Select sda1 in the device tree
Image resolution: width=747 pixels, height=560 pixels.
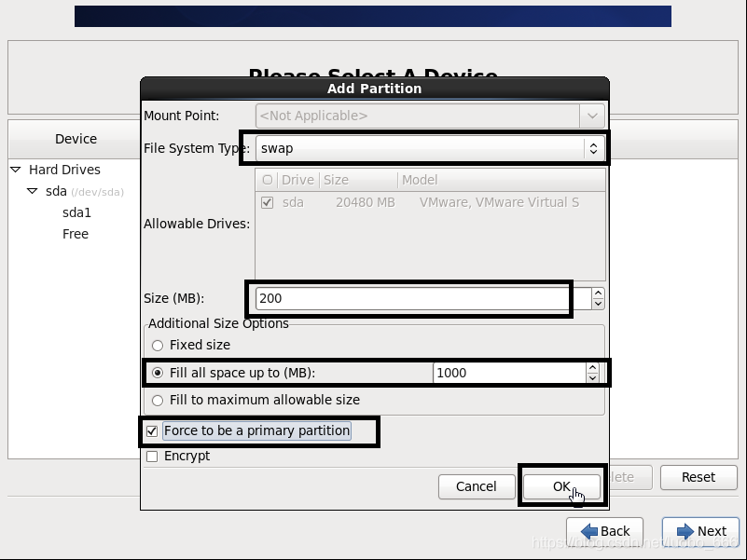point(76,212)
